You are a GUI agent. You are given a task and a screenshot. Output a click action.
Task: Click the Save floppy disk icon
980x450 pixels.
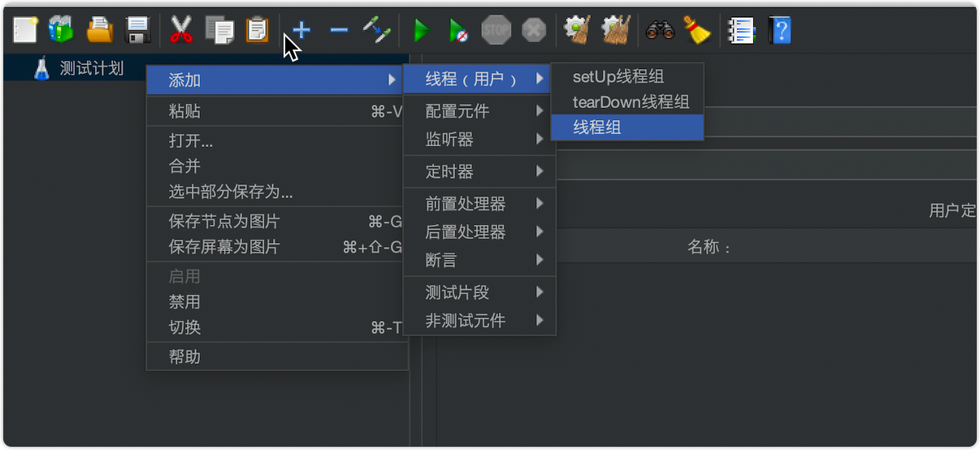point(138,31)
